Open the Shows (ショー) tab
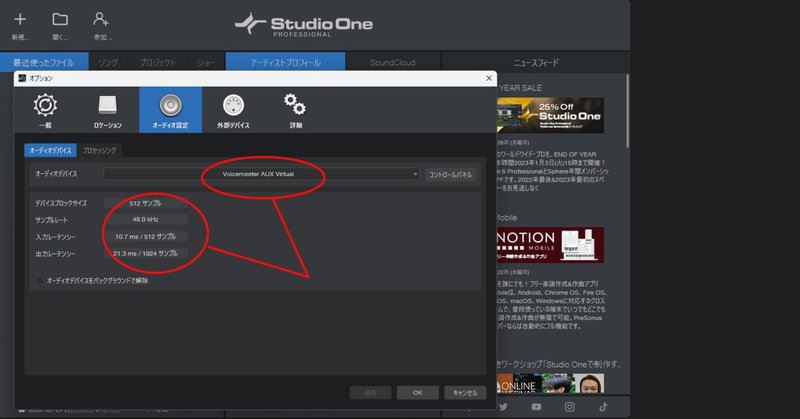This screenshot has height=419, width=800. tap(205, 62)
